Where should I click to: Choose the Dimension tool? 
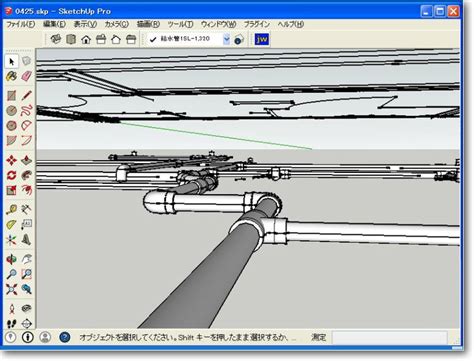[x=26, y=210]
